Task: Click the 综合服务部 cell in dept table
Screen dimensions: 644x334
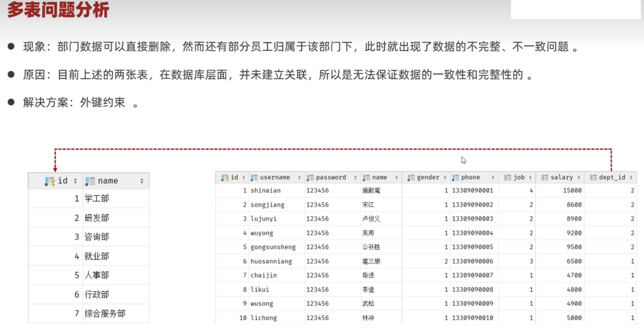Action: (x=105, y=313)
